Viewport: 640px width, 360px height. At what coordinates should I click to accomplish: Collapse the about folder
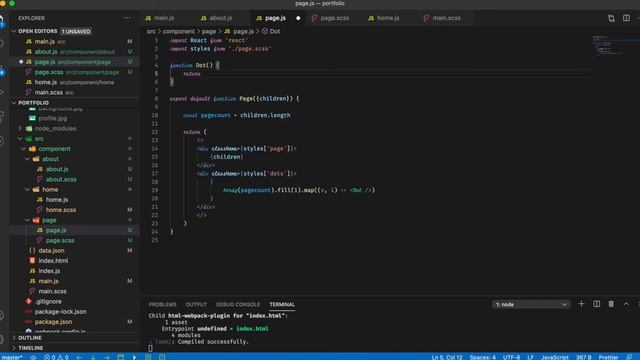[x=28, y=159]
